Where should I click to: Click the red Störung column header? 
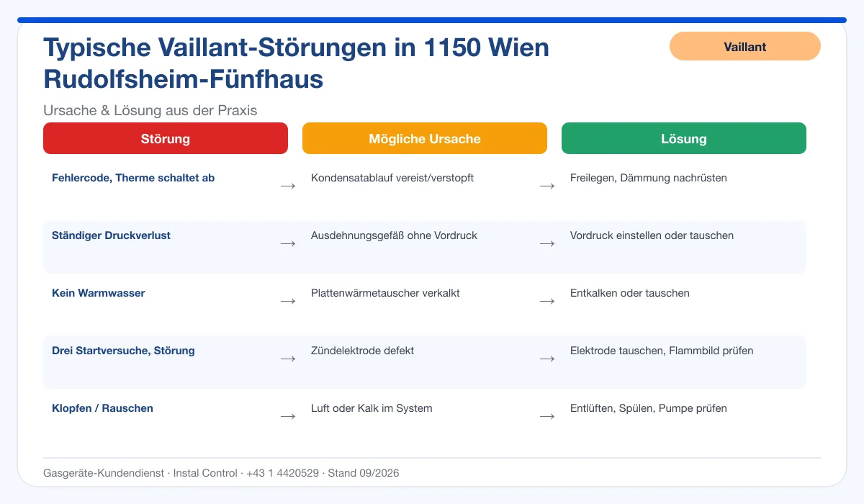click(x=166, y=138)
